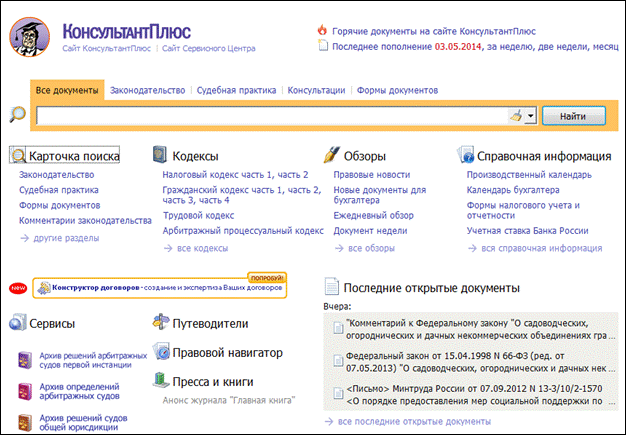Open Арбитражный процессуальный кодекс link
The height and width of the screenshot is (435, 626).
[x=243, y=231]
